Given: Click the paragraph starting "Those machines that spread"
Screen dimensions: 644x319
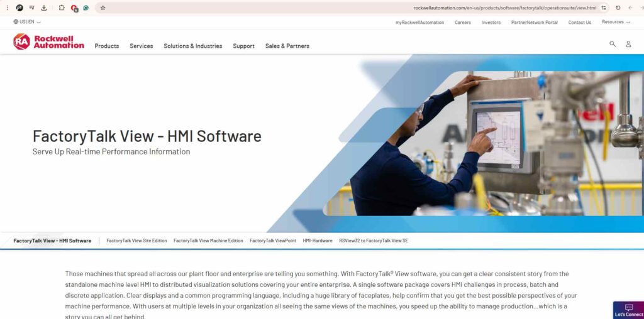Looking at the screenshot, I should pyautogui.click(x=321, y=295).
